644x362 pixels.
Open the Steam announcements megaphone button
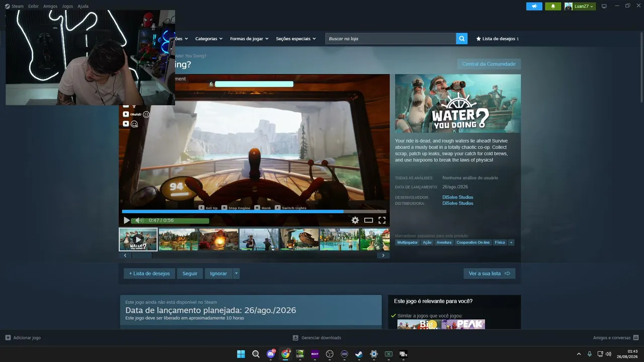[x=534, y=6]
